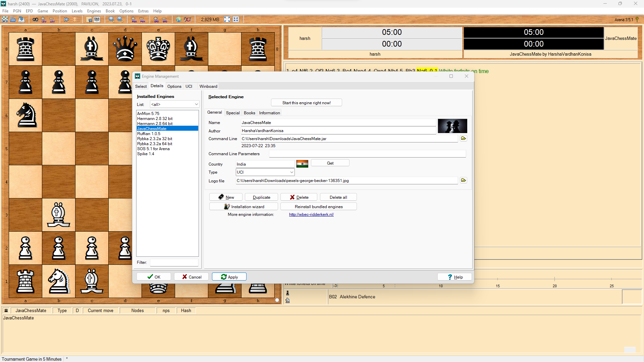The image size is (644, 362).
Task: Click the engine logo thumbnail image
Action: 452,126
